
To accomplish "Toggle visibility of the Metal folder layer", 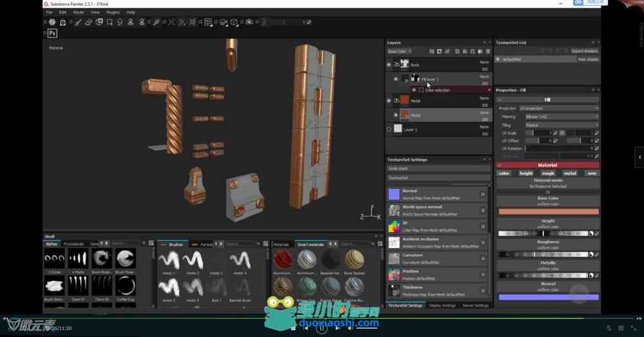I will click(389, 101).
